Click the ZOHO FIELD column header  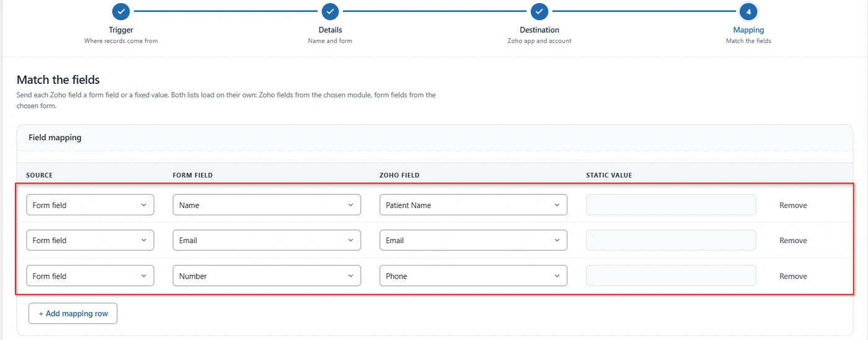tap(399, 176)
